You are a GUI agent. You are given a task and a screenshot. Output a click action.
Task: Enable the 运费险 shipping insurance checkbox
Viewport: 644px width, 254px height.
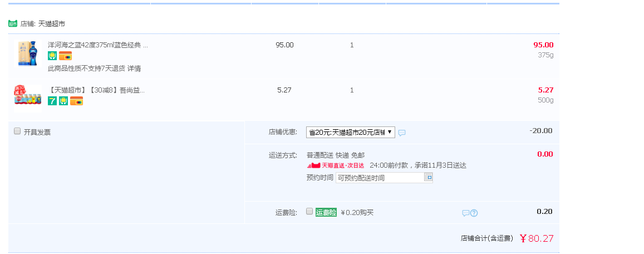coord(309,211)
